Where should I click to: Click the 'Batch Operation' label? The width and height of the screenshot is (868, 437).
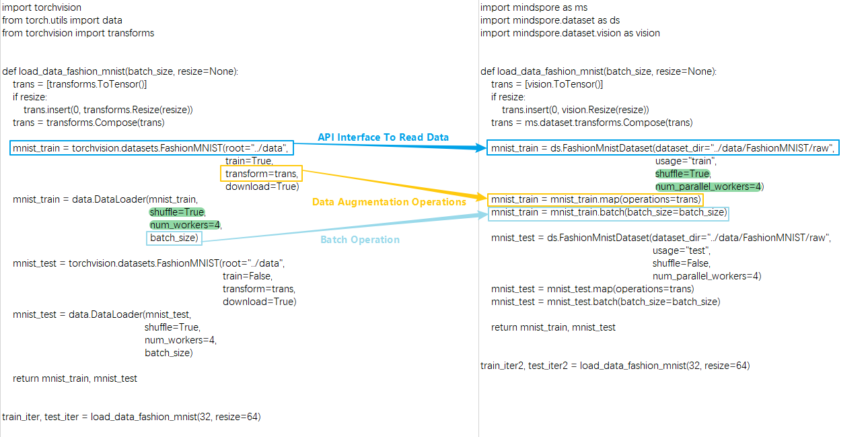pos(359,240)
